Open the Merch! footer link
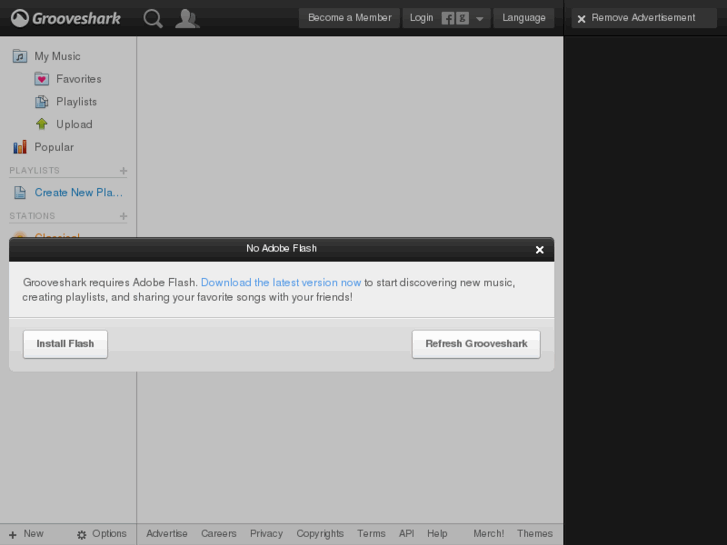The height and width of the screenshot is (545, 727). click(489, 534)
